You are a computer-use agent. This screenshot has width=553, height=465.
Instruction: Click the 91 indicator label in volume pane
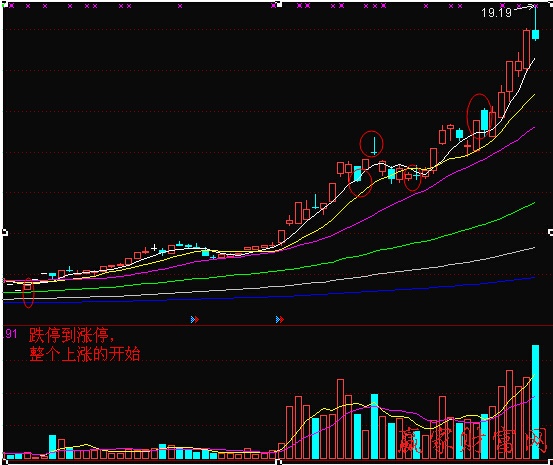point(11,333)
